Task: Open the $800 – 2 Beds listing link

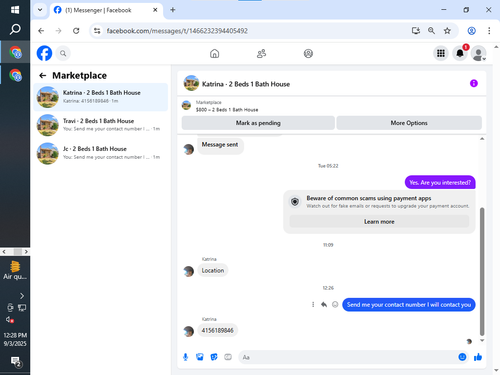Action: click(x=227, y=109)
